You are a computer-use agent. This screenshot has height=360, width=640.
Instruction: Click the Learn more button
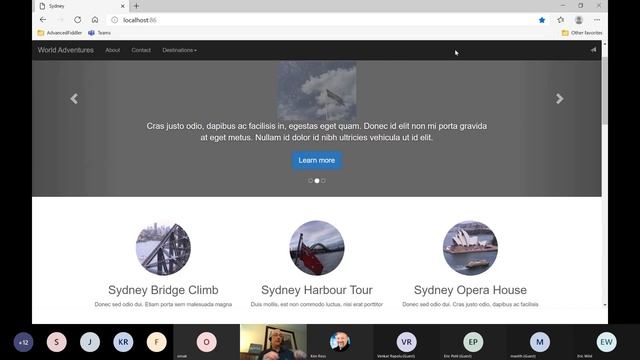tap(317, 160)
